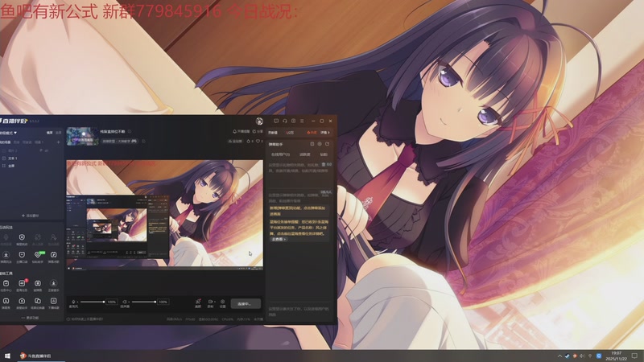Open the message icon in title bar
The image size is (644, 362).
(276, 121)
